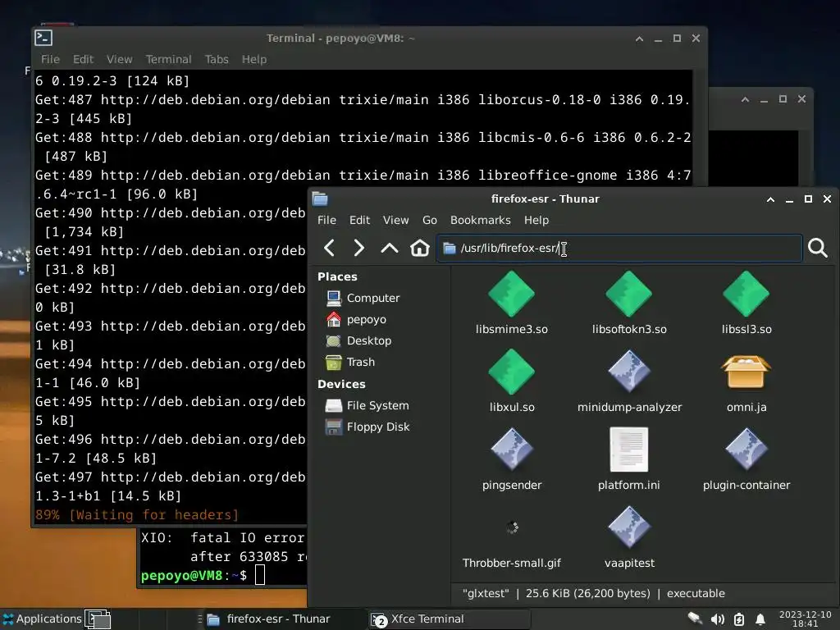This screenshot has height=630, width=840.
Task: Go to home folder via house icon
Action: [420, 248]
